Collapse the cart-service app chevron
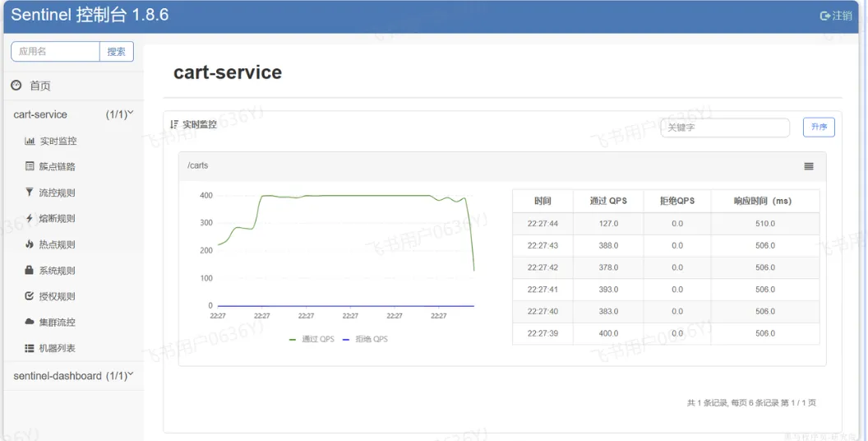Screen dimensions: 868x441 [x=132, y=113]
